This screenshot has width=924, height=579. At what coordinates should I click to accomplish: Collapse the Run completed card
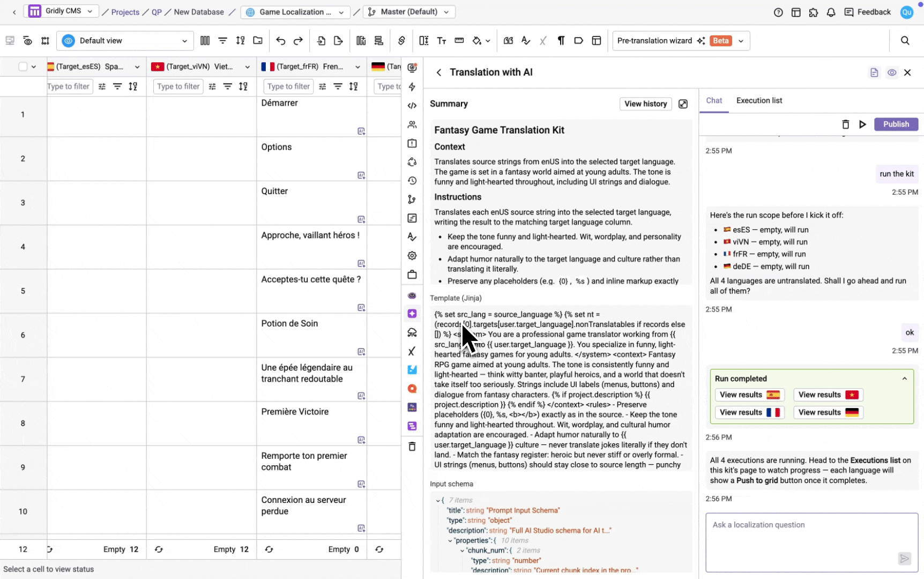click(x=904, y=378)
